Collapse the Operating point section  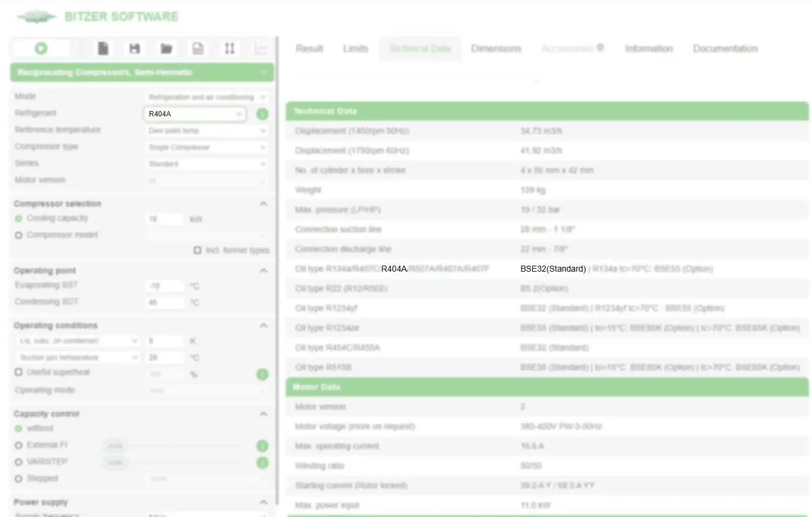264,270
